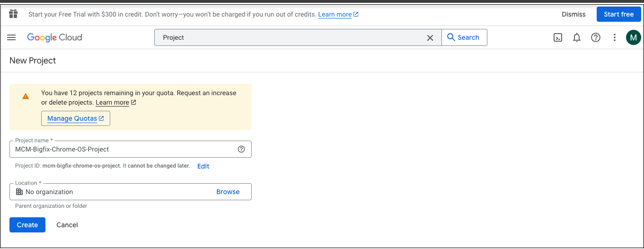Click the Create project button
This screenshot has width=644, height=249.
pos(27,225)
